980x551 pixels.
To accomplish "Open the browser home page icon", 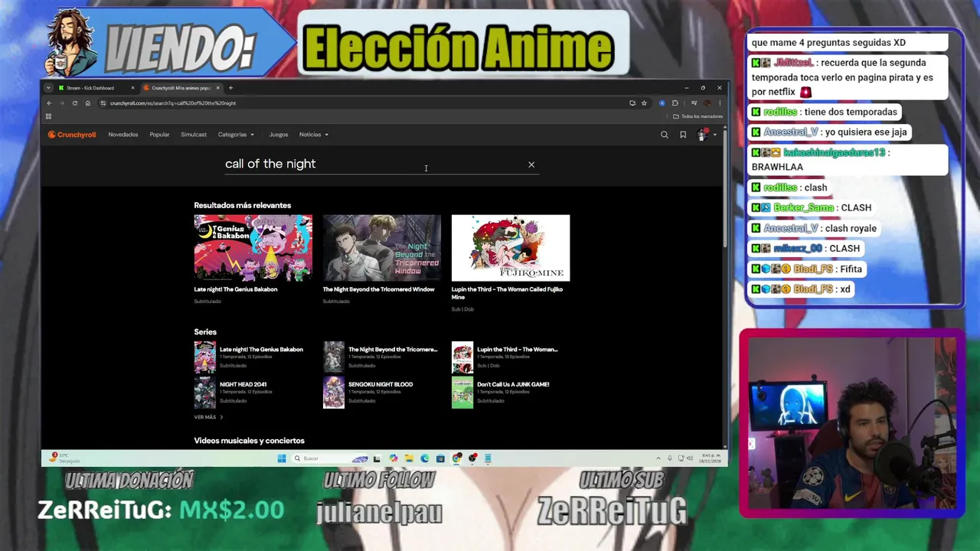I will click(x=87, y=103).
